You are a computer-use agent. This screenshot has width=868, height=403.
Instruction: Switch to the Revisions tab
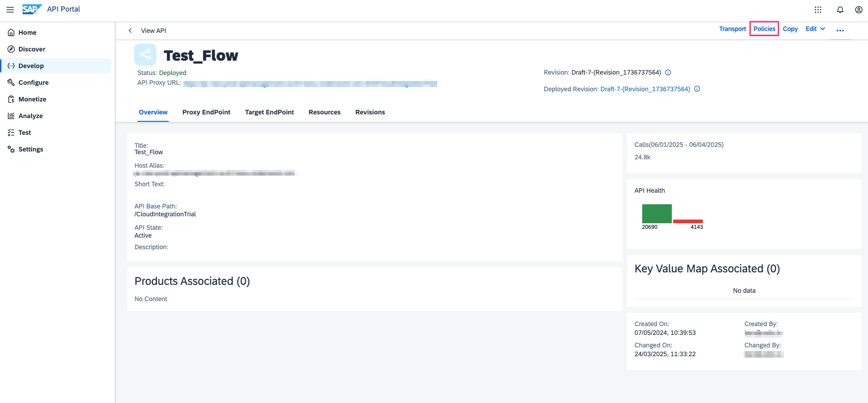(x=370, y=112)
